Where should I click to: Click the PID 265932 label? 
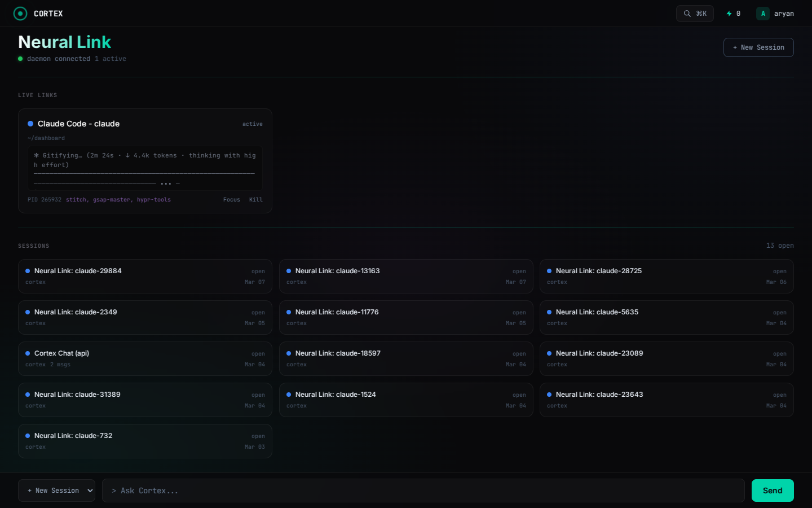[45, 200]
